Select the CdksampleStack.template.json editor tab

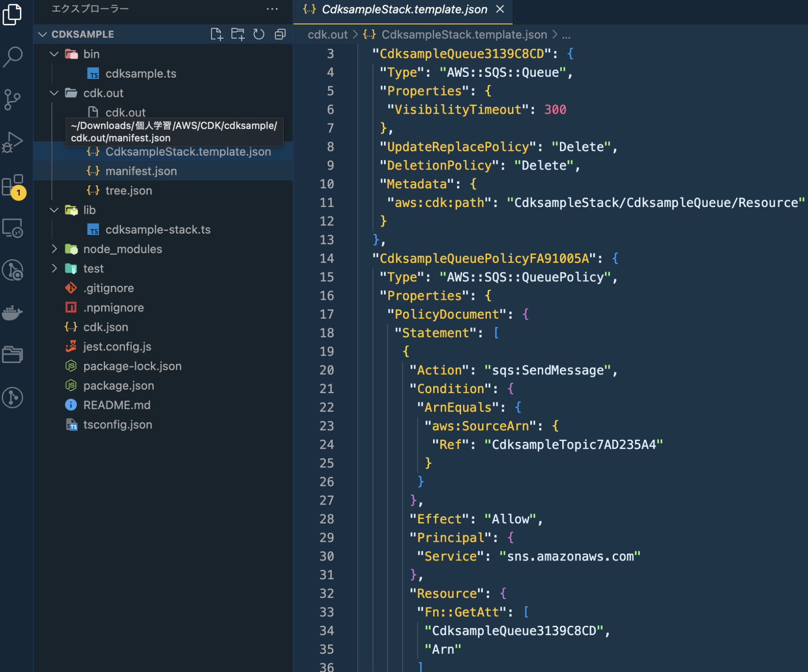click(x=404, y=10)
